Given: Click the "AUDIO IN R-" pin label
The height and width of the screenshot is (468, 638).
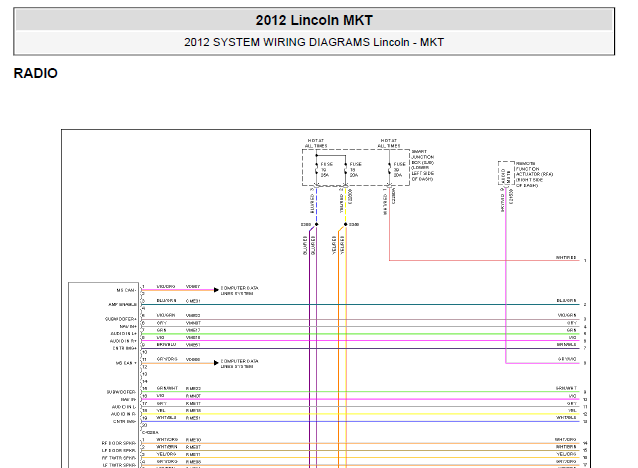Looking at the screenshot, I should coord(124,414).
